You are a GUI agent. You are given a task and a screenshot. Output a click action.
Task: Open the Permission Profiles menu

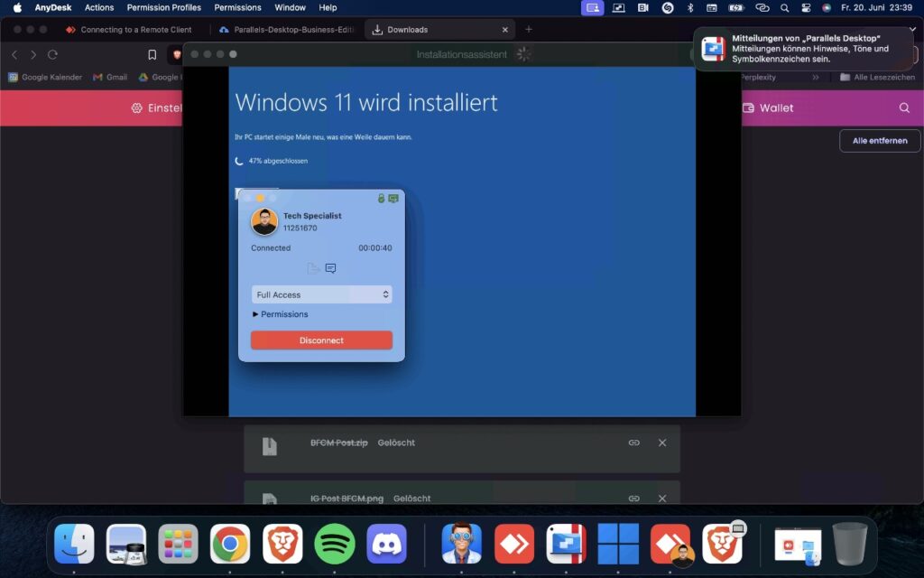coord(164,7)
